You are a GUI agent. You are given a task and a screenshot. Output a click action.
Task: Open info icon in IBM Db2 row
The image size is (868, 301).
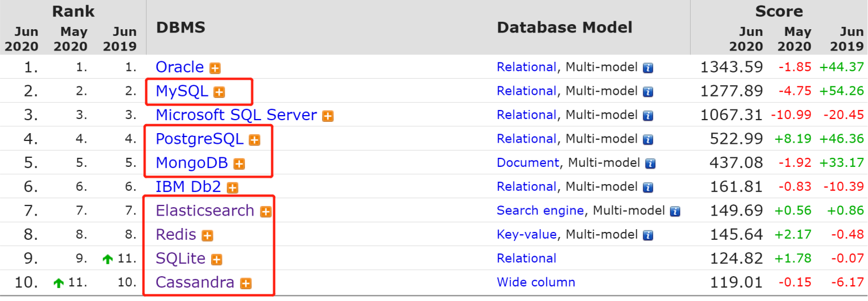point(648,188)
